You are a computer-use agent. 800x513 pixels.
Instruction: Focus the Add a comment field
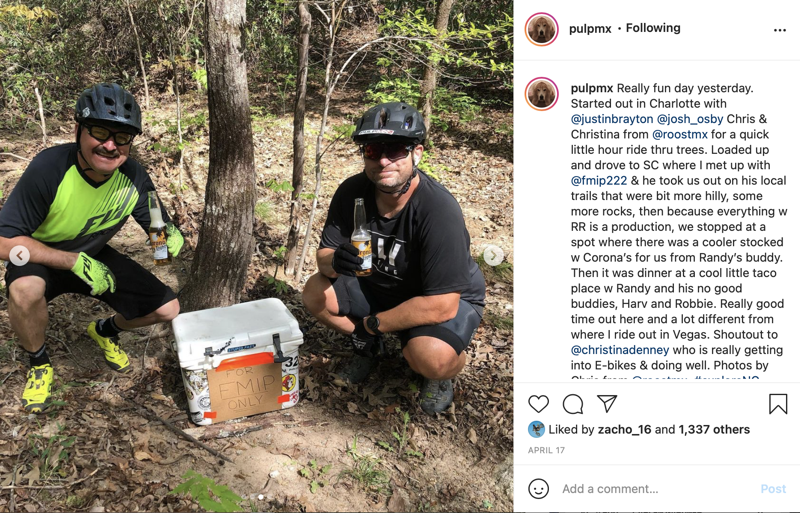(x=658, y=488)
